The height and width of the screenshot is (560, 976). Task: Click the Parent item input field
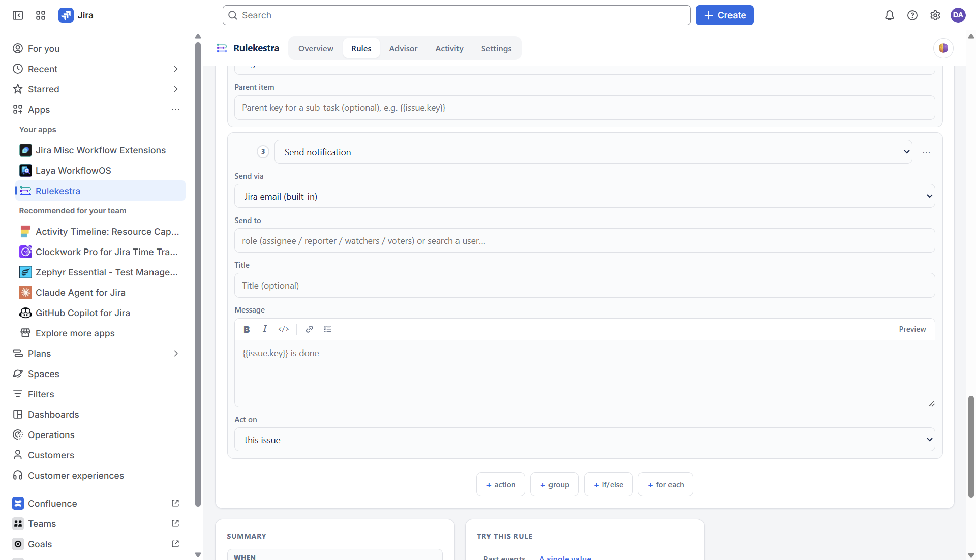pyautogui.click(x=585, y=108)
